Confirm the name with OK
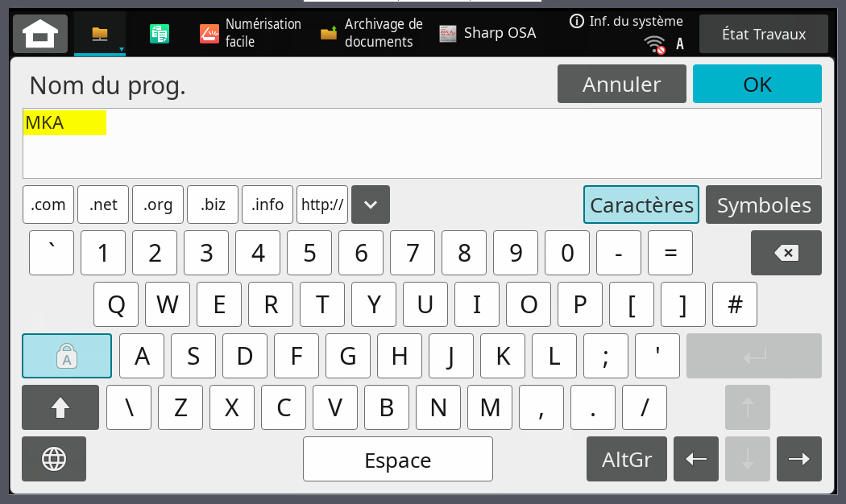The image size is (846, 504). 757,84
